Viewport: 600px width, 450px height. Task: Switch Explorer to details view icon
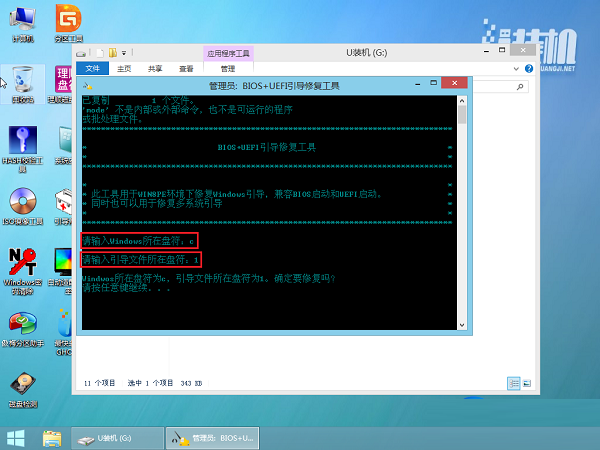[x=514, y=383]
